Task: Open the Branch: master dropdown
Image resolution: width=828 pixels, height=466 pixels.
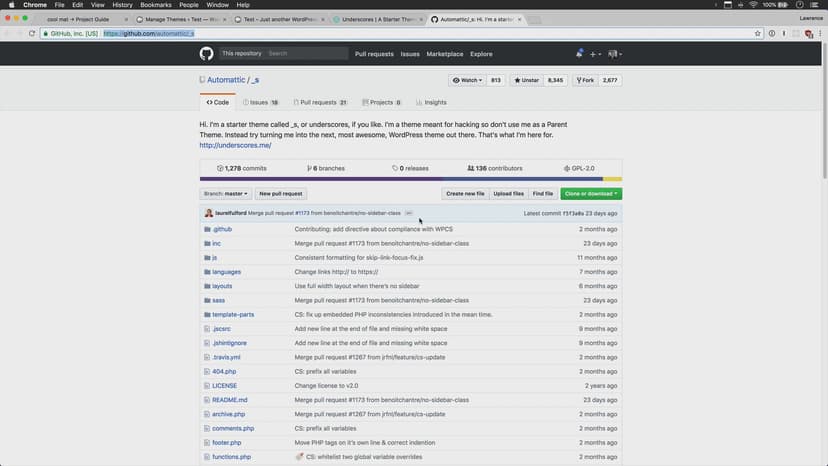Action: click(x=225, y=194)
